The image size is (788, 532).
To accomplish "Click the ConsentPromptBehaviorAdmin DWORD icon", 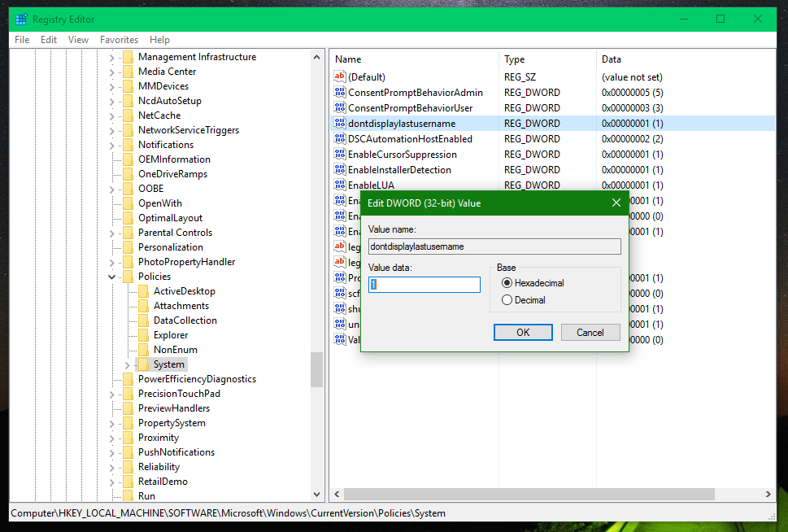I will pyautogui.click(x=340, y=93).
